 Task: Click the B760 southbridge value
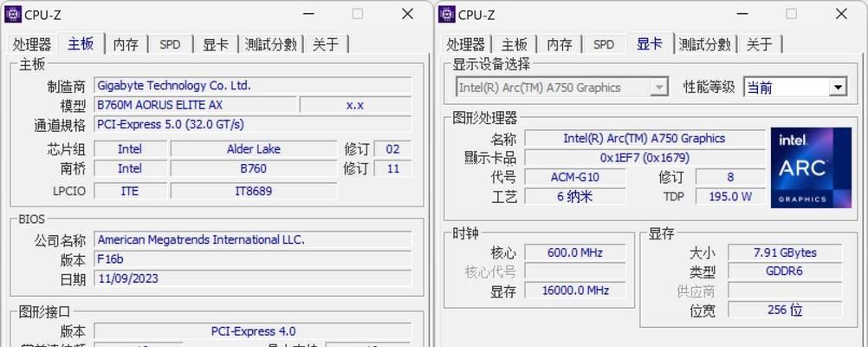point(254,168)
